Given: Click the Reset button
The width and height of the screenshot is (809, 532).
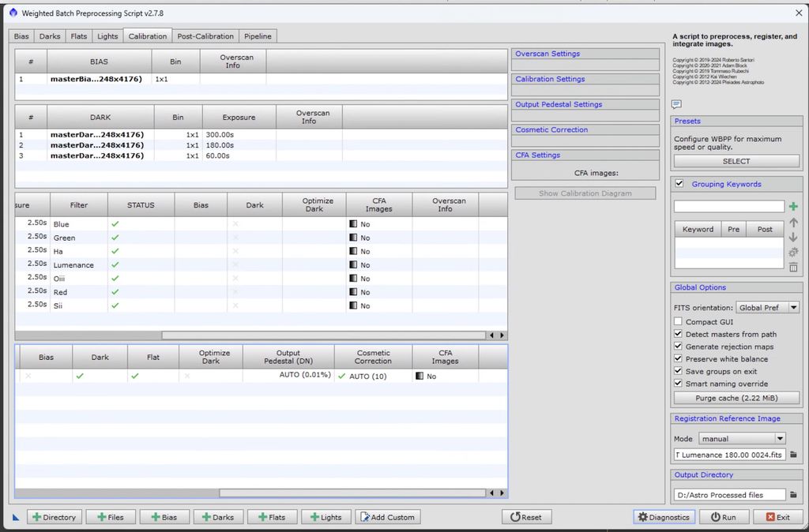Looking at the screenshot, I should (527, 516).
